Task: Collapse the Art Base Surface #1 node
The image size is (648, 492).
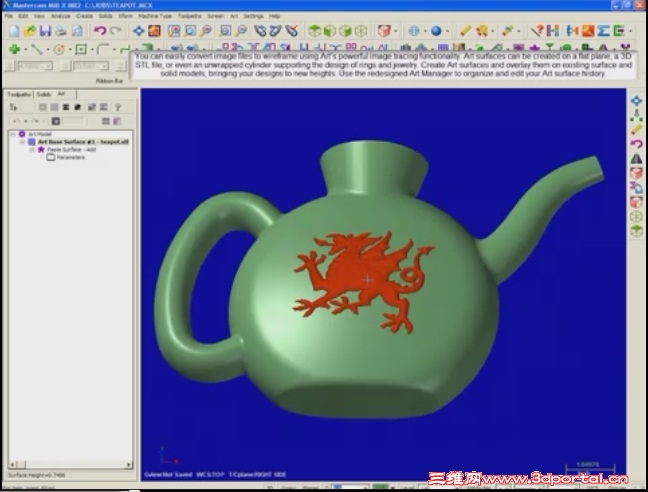Action: click(x=22, y=142)
